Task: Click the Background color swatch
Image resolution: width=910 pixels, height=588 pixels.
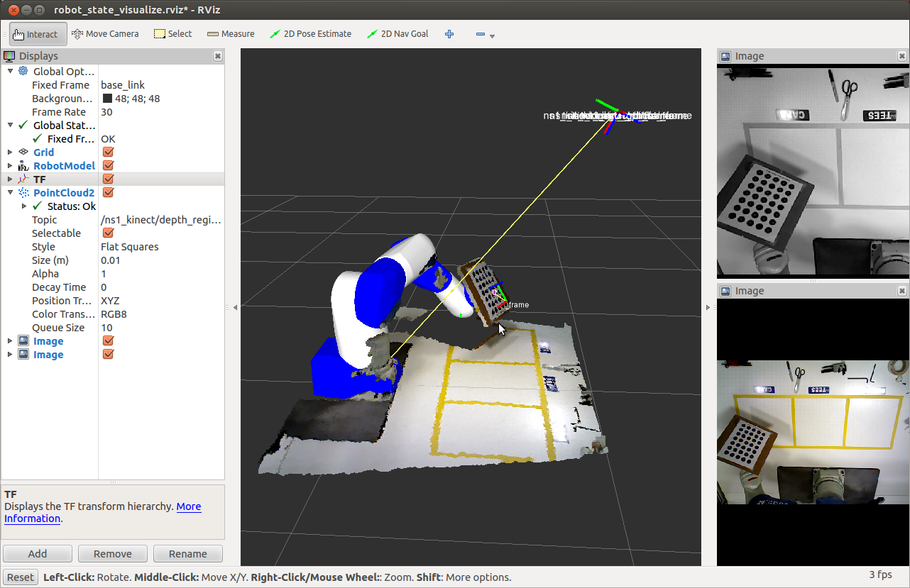Action: [x=107, y=99]
